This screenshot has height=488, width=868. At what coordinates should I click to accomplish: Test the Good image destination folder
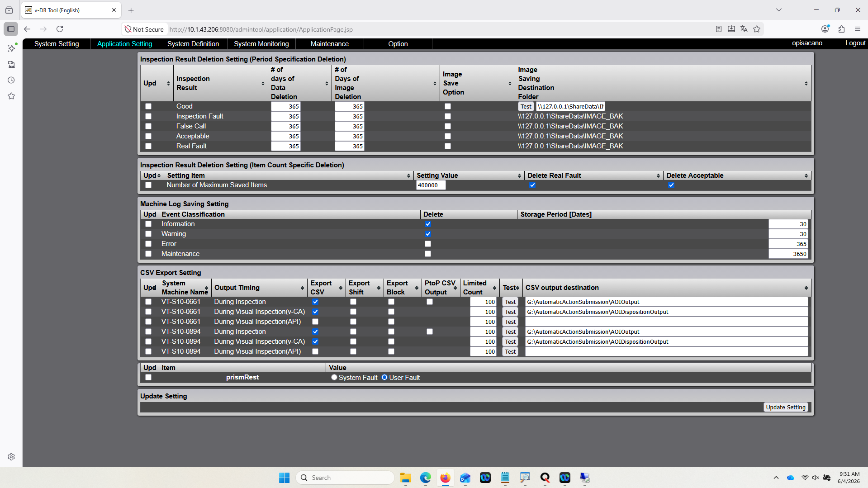526,106
